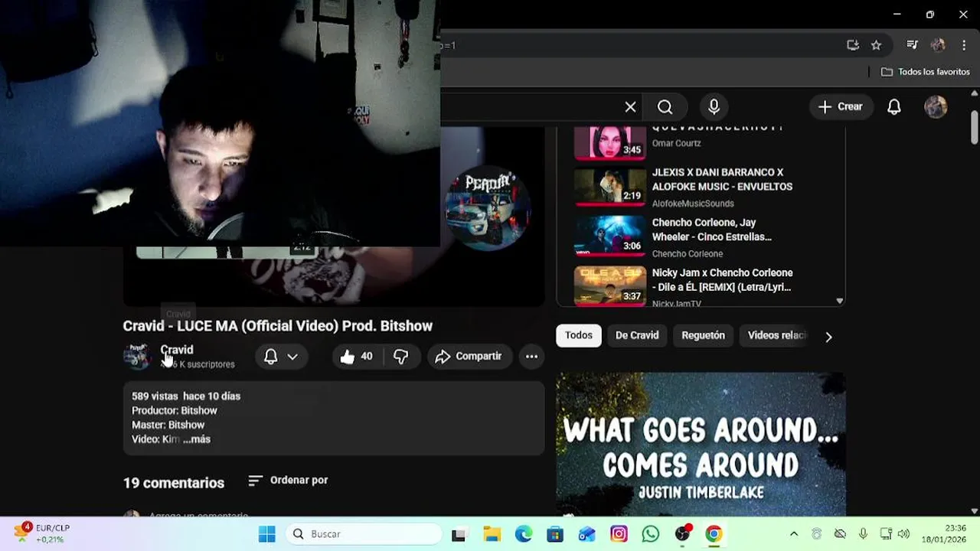
Task: Open the clock showing 23:36
Action: tap(943, 533)
